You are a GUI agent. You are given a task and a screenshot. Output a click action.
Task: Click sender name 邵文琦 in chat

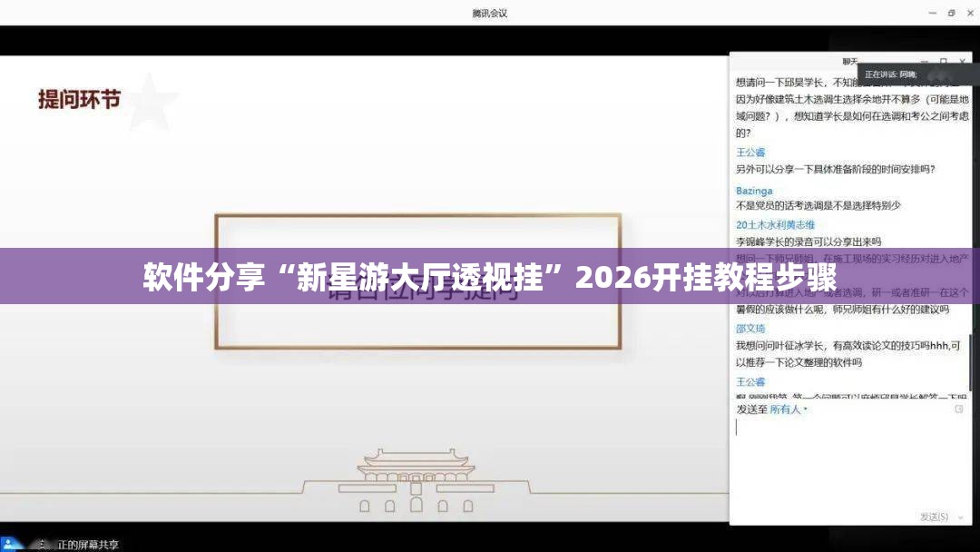[x=750, y=328]
